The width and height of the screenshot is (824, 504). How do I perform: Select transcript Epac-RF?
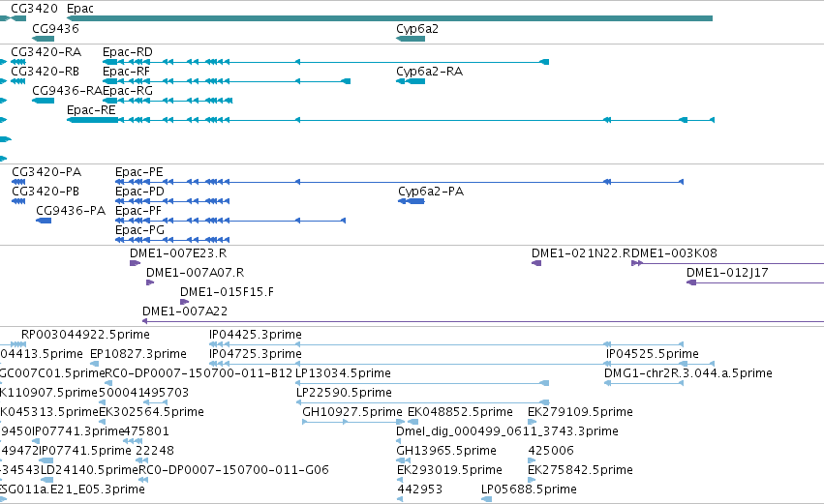pyautogui.click(x=227, y=81)
